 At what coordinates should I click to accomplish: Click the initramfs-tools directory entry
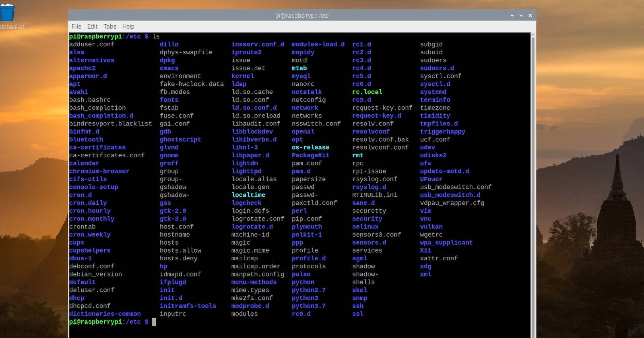[188, 306]
